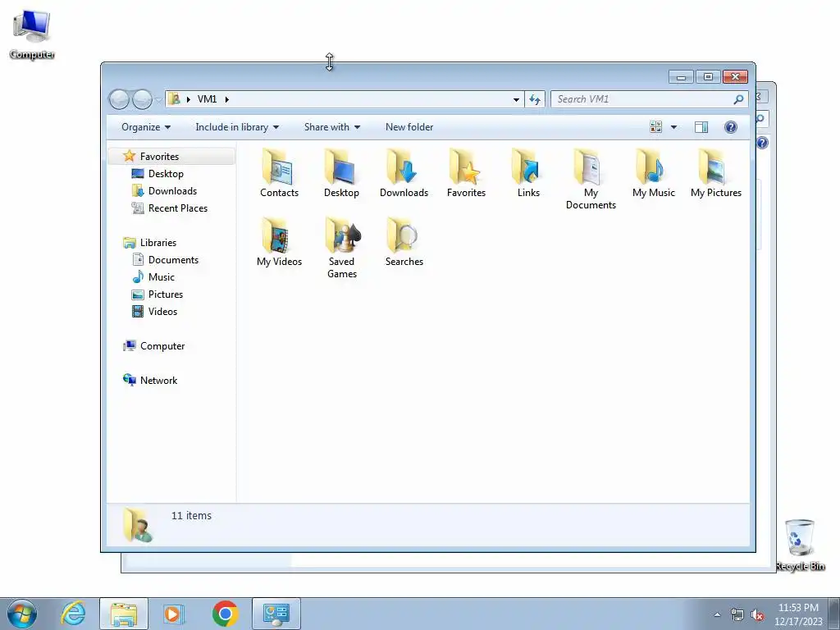Click the Search VM1 input field
The image size is (840, 630).
pyautogui.click(x=643, y=99)
